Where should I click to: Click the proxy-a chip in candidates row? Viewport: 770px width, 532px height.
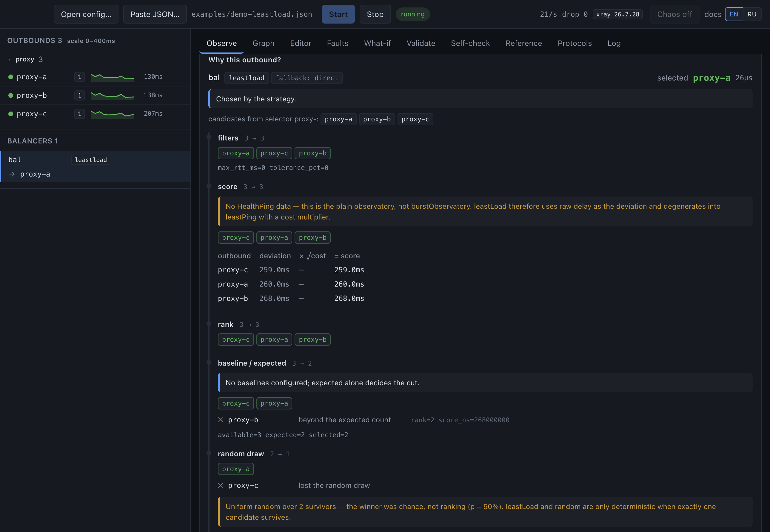pyautogui.click(x=338, y=119)
